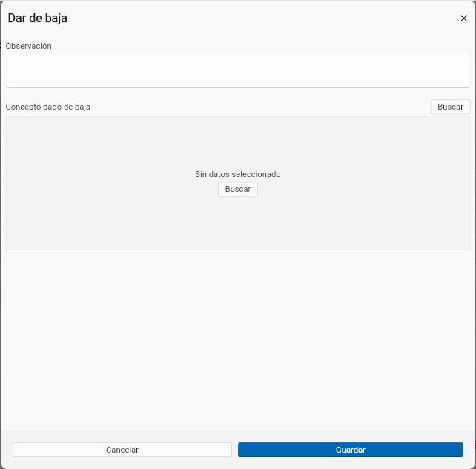Click Buscar next to Concepto dado de baja
Image resolution: width=476 pixels, height=469 pixels.
point(450,107)
